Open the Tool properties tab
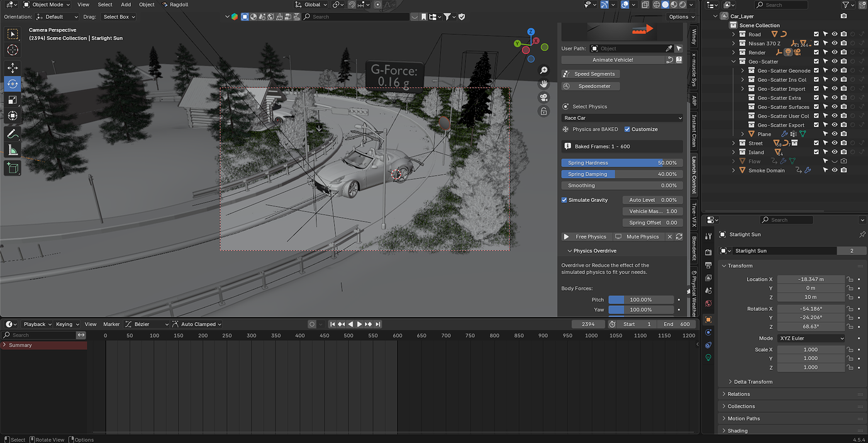868x443 pixels. tap(708, 236)
